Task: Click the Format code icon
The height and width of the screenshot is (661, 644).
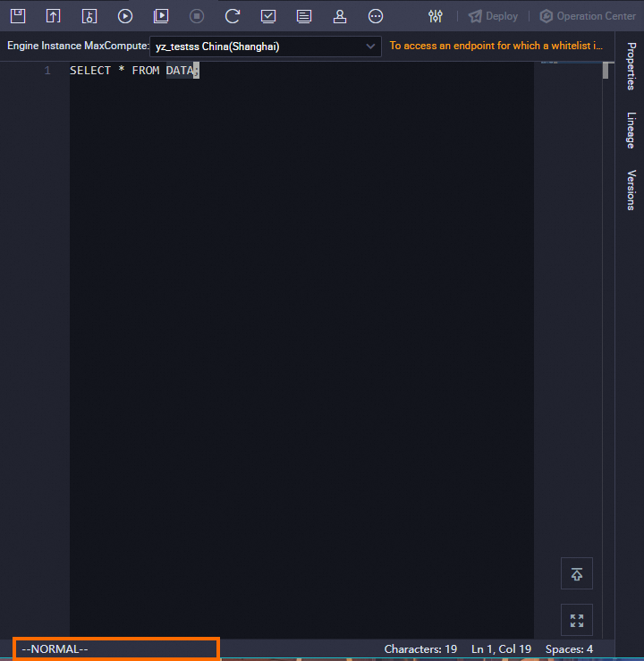Action: coord(304,16)
